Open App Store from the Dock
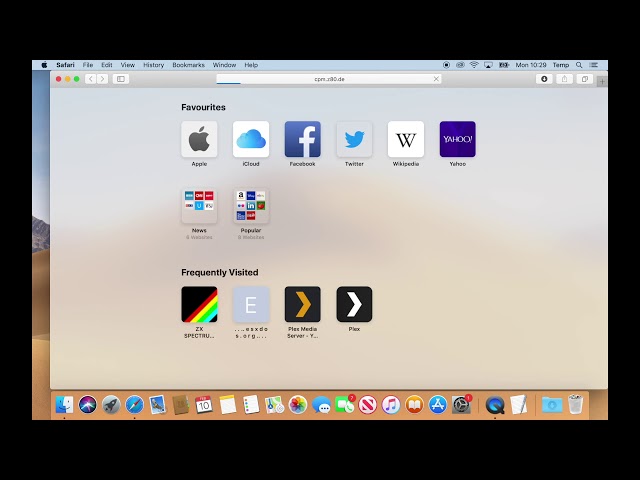Viewport: 640px width, 480px height. coord(438,405)
